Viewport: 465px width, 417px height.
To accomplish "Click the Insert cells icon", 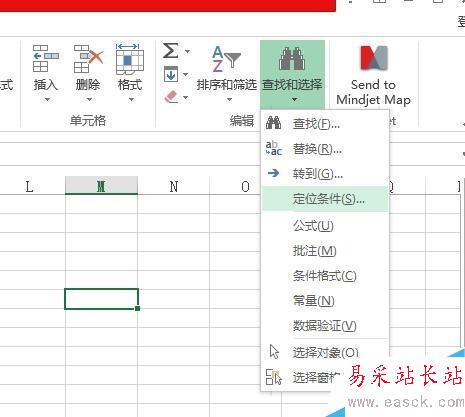I will click(46, 59).
